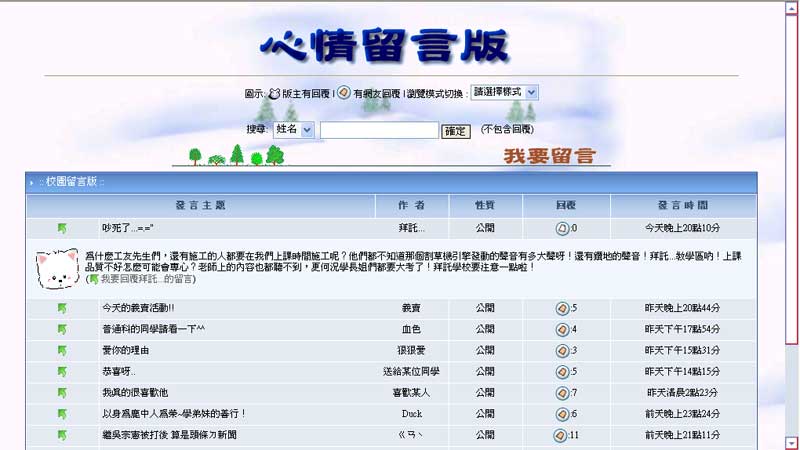Click the reply icon in the 以身為鹿中人為榮 row
Image resolution: width=800 pixels, height=450 pixels.
(562, 414)
